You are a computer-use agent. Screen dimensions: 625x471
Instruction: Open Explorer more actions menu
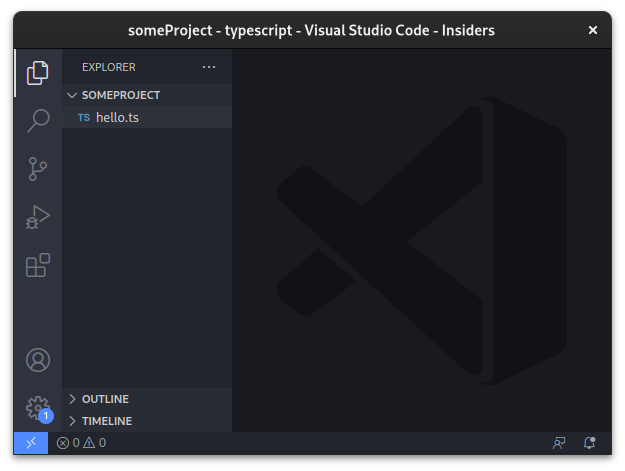pyautogui.click(x=209, y=67)
